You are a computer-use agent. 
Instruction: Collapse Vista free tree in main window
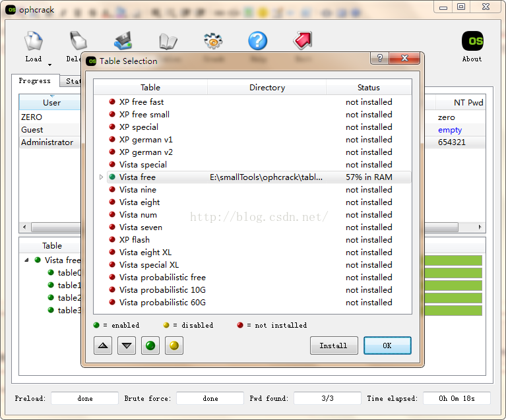(27, 260)
